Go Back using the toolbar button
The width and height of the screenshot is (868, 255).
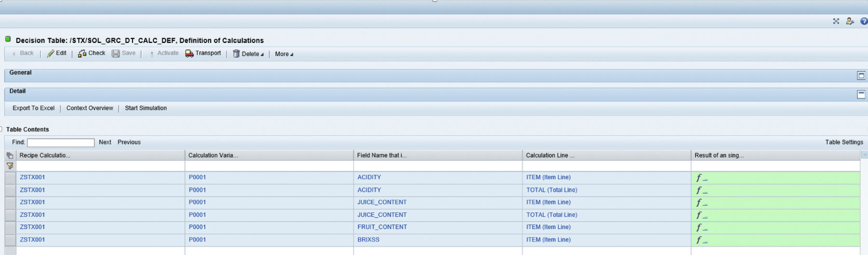pyautogui.click(x=23, y=53)
